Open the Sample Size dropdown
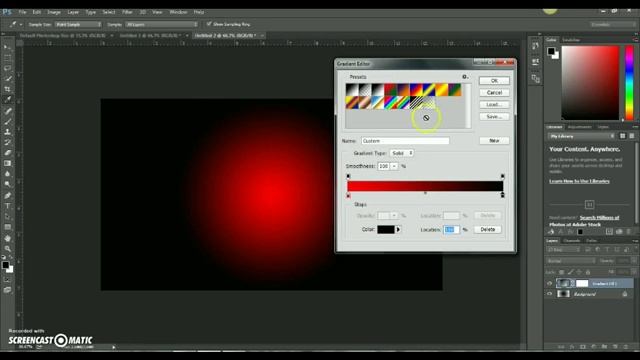Image resolution: width=640 pixels, height=360 pixels. (x=78, y=24)
